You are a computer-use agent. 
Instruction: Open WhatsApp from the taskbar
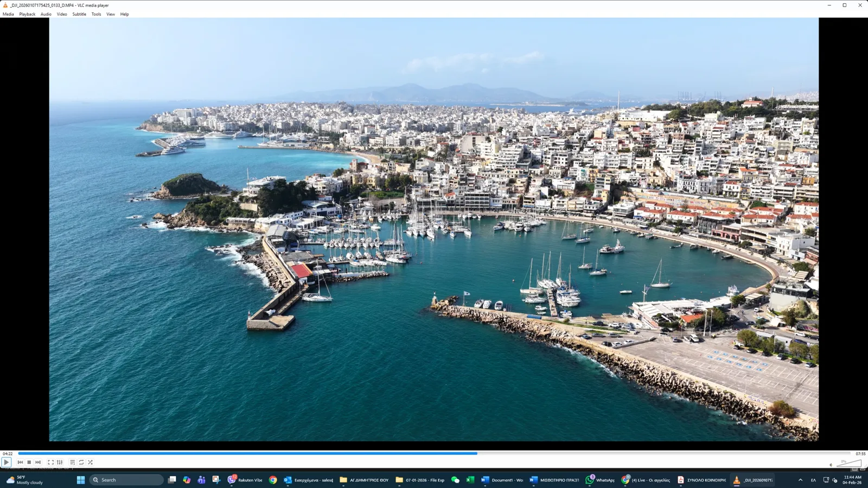coord(600,480)
